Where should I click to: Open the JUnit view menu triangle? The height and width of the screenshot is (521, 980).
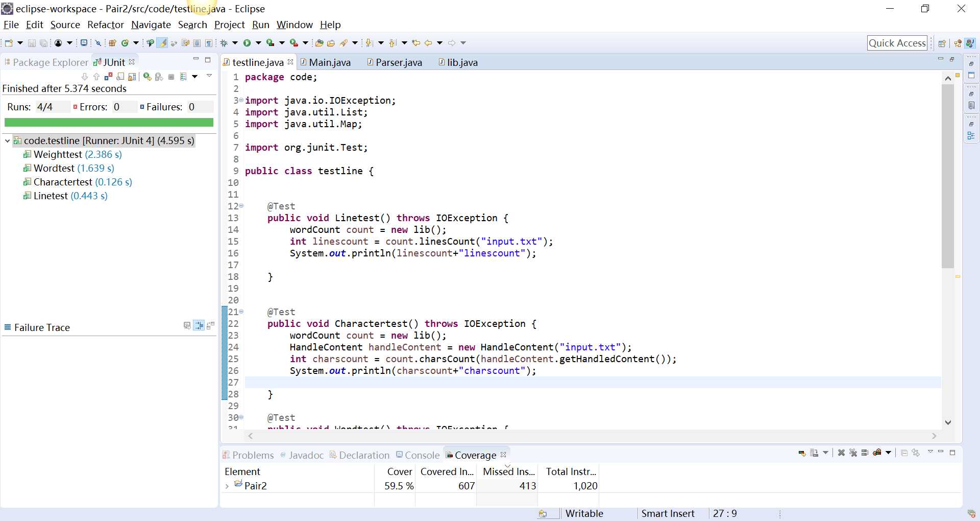(209, 76)
